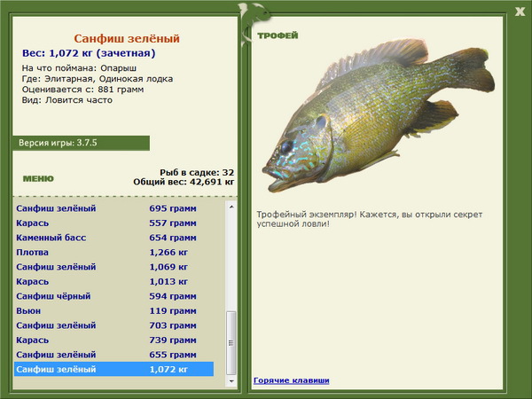Image resolution: width=532 pixels, height=399 pixels.
Task: Click the Вид: Ловится часто line
Action: click(67, 100)
